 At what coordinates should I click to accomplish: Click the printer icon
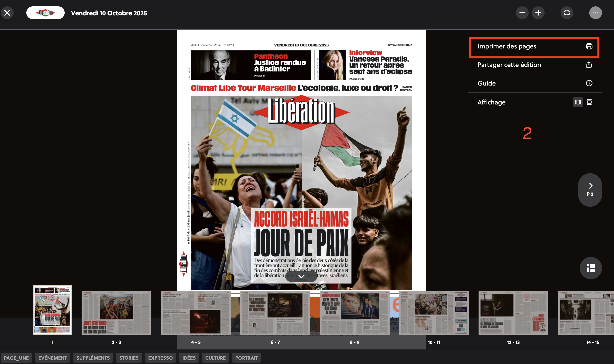589,46
